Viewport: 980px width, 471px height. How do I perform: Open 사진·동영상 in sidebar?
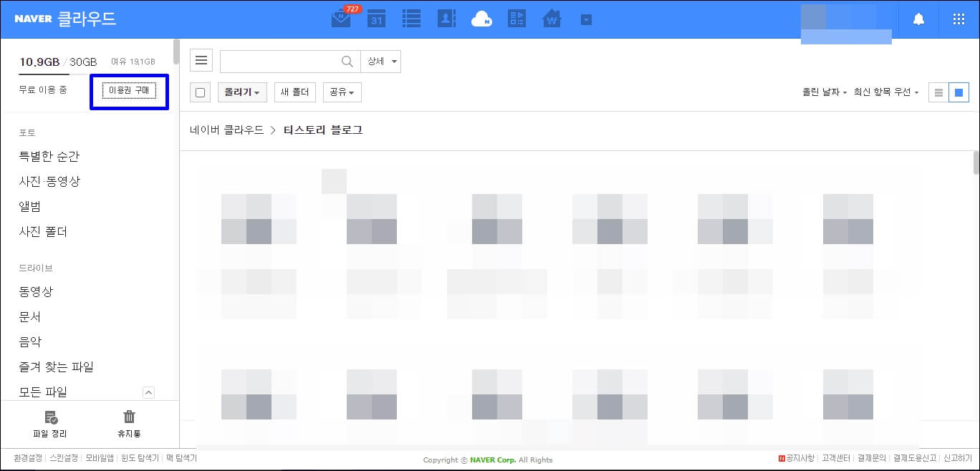point(49,182)
